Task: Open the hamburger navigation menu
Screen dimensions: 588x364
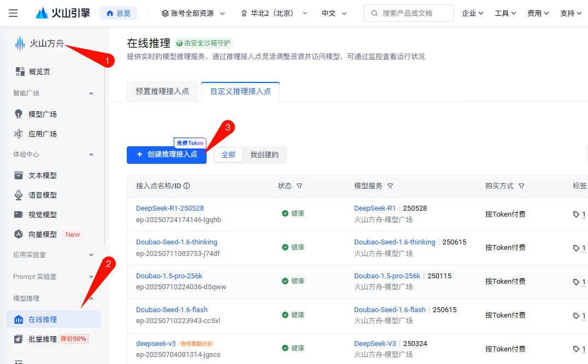Action: (13, 13)
